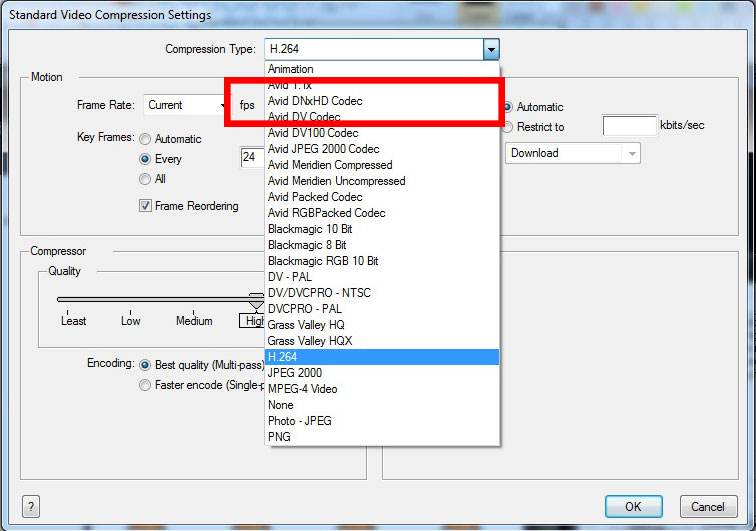The width and height of the screenshot is (756, 531).
Task: Choose highlighted H.264 list entry
Action: click(382, 357)
